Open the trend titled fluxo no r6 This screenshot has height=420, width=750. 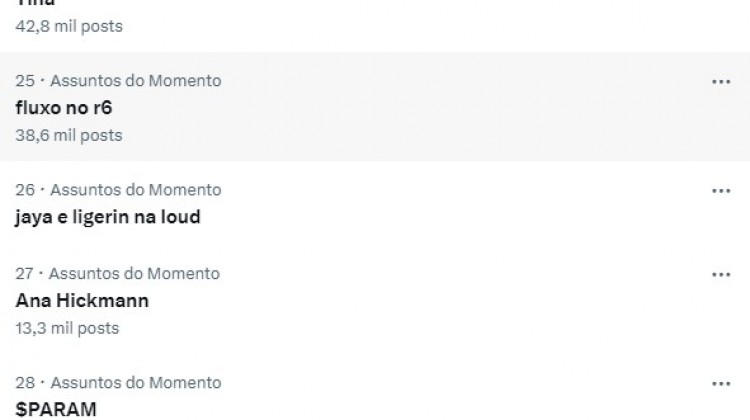tap(63, 107)
